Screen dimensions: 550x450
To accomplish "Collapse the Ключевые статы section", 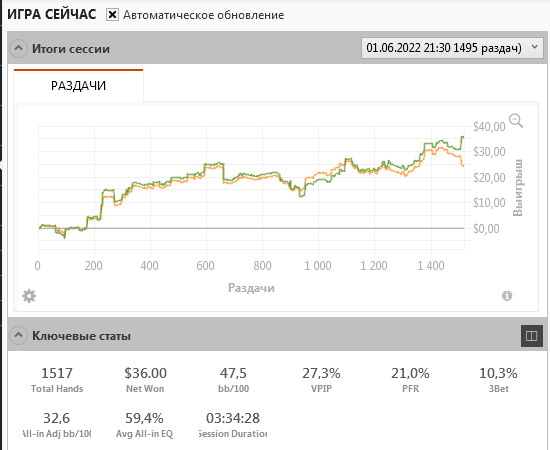I will click(x=18, y=336).
